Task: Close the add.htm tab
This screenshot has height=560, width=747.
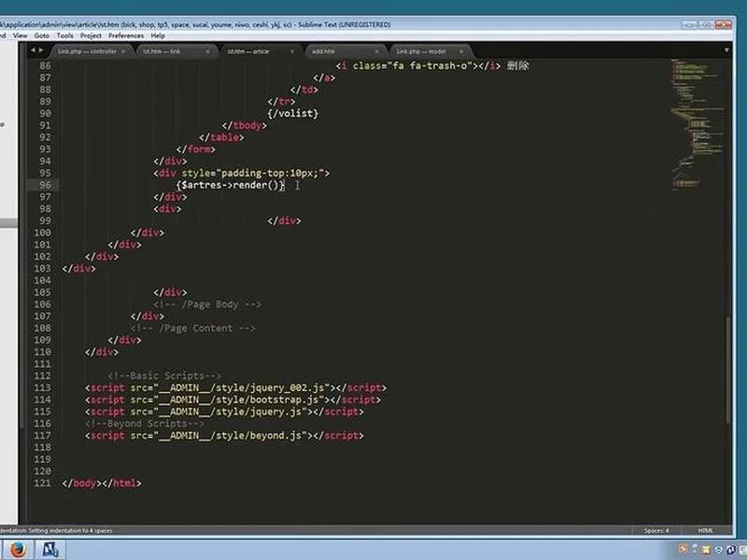Action: click(376, 51)
